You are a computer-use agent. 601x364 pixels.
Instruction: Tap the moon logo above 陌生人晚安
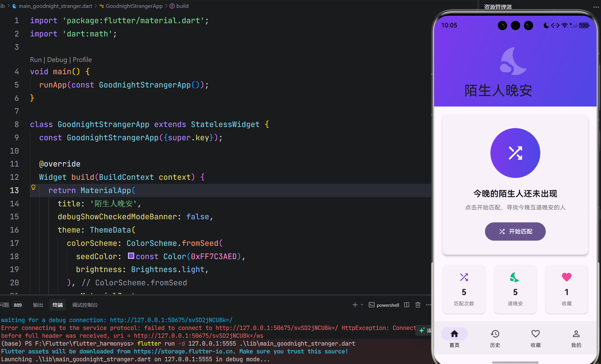tap(513, 61)
